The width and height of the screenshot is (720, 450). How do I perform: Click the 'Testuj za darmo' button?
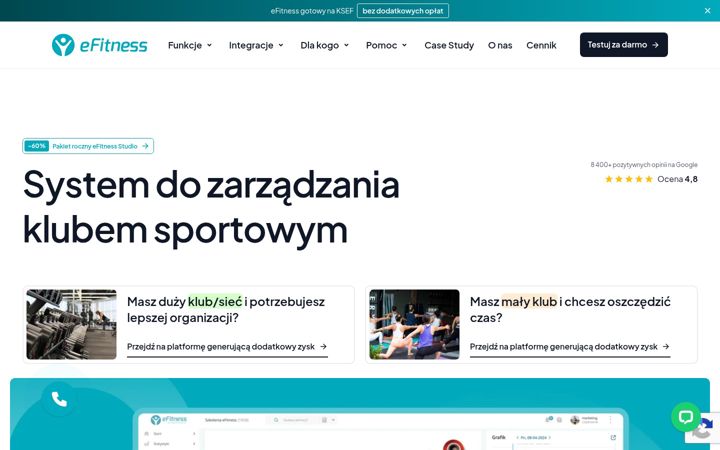point(624,45)
